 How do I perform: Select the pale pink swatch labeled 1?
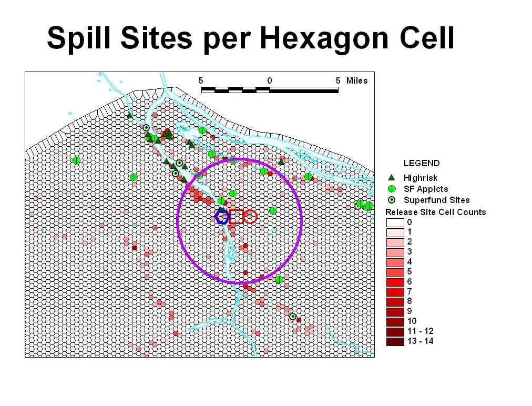pos(395,232)
